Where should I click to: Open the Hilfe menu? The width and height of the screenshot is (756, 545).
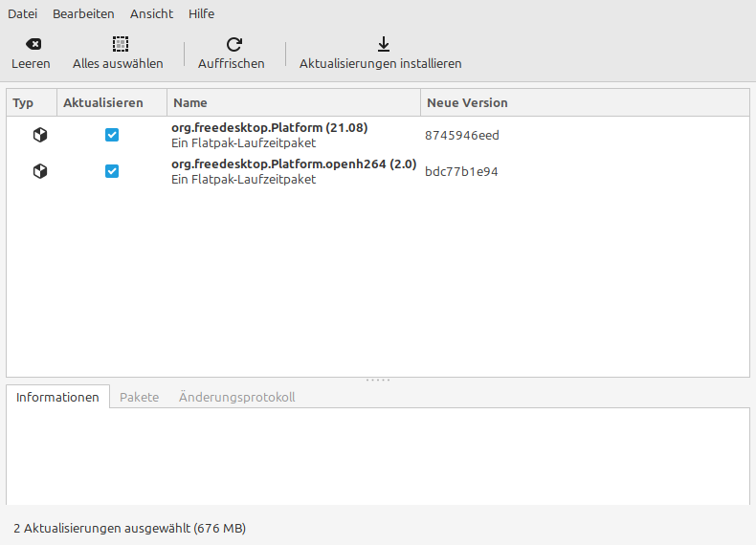(x=201, y=14)
